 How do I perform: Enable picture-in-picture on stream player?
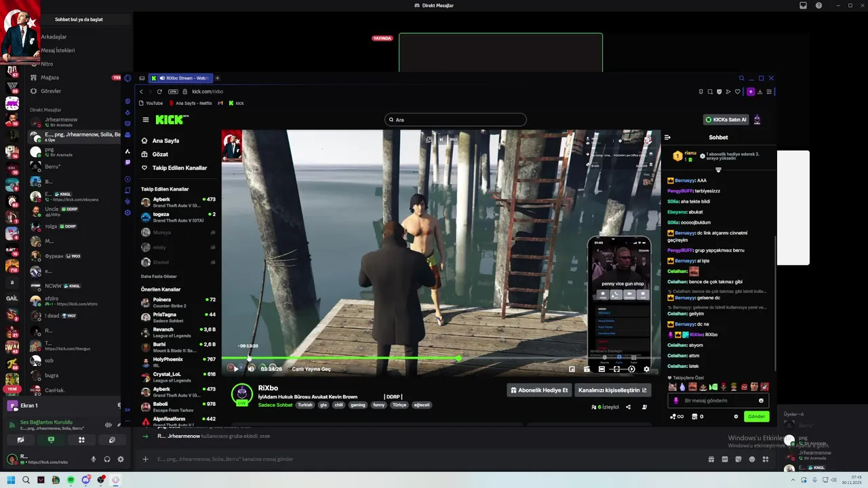pos(572,369)
